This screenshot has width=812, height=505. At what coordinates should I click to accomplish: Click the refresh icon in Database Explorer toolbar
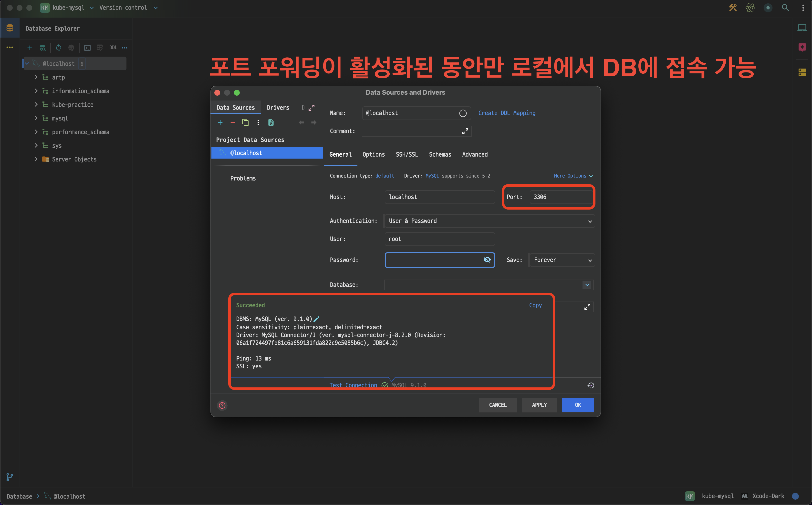tap(59, 48)
